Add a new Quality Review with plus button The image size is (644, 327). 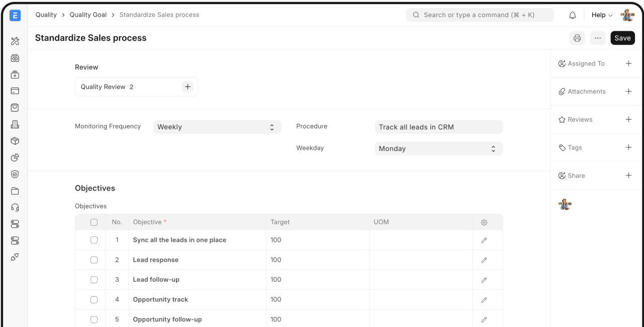pyautogui.click(x=188, y=87)
